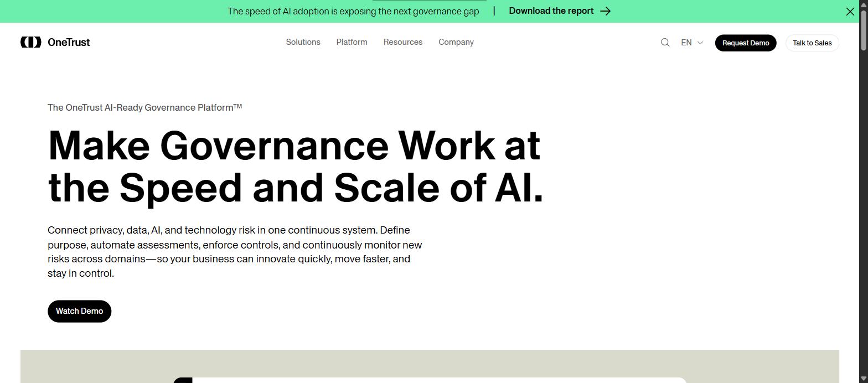This screenshot has height=383, width=868.
Task: Close the green announcement banner
Action: [850, 11]
